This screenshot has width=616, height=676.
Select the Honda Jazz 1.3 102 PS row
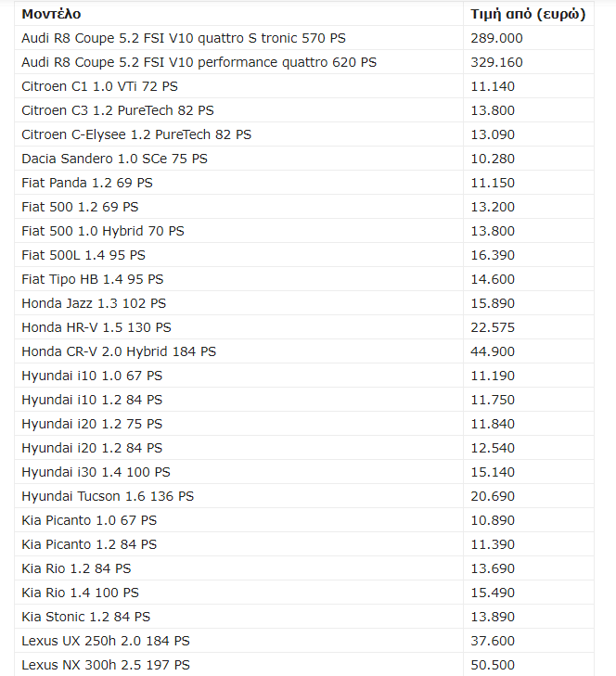(304, 303)
